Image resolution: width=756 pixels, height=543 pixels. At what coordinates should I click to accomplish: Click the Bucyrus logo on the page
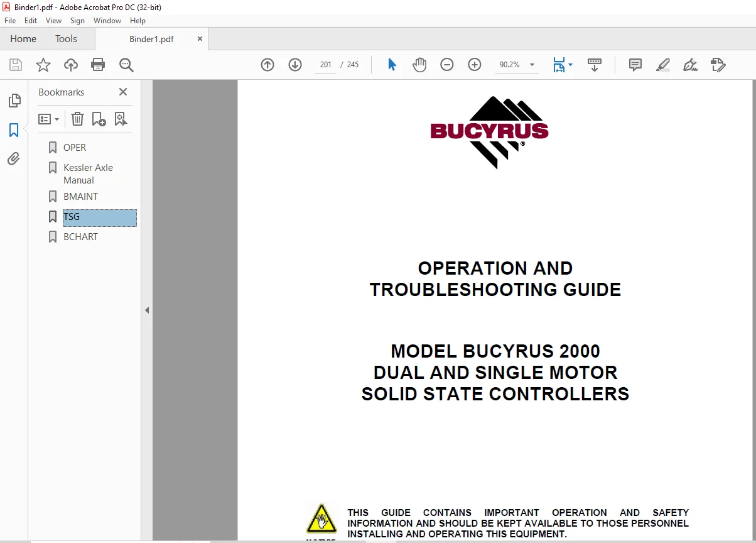[x=490, y=132]
